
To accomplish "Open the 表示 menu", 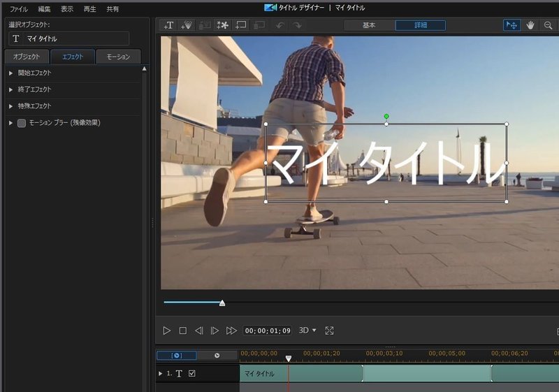I will coord(67,9).
